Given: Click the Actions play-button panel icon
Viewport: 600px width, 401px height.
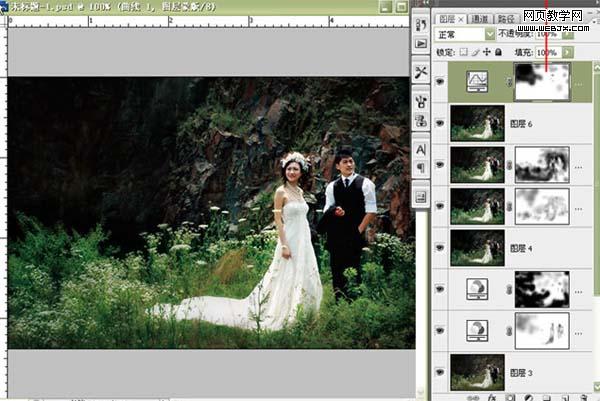Looking at the screenshot, I should pyautogui.click(x=420, y=44).
